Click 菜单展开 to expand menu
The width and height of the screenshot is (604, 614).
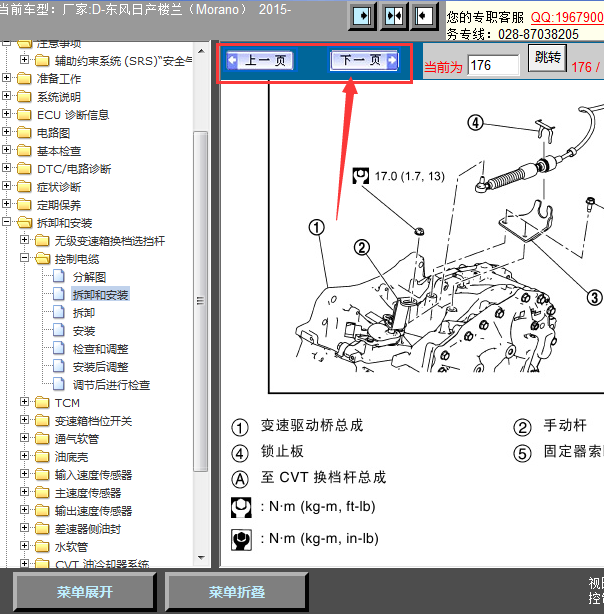coord(85,592)
